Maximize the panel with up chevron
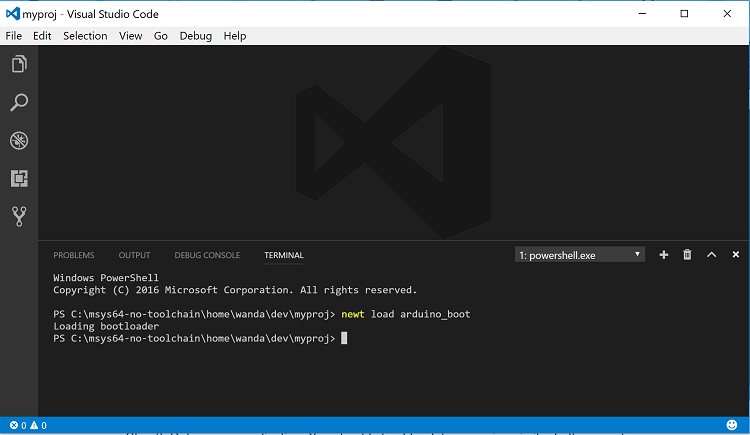The height and width of the screenshot is (435, 750). click(712, 255)
